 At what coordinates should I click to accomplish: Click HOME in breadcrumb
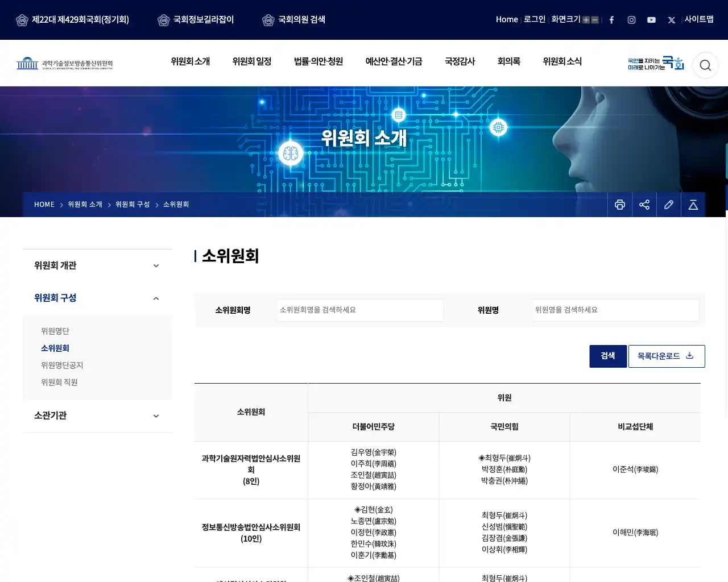44,205
